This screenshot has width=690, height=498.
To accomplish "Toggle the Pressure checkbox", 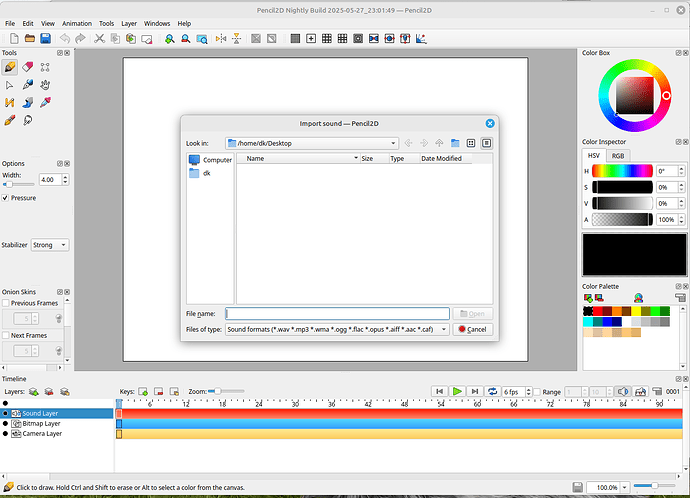I will point(5,198).
